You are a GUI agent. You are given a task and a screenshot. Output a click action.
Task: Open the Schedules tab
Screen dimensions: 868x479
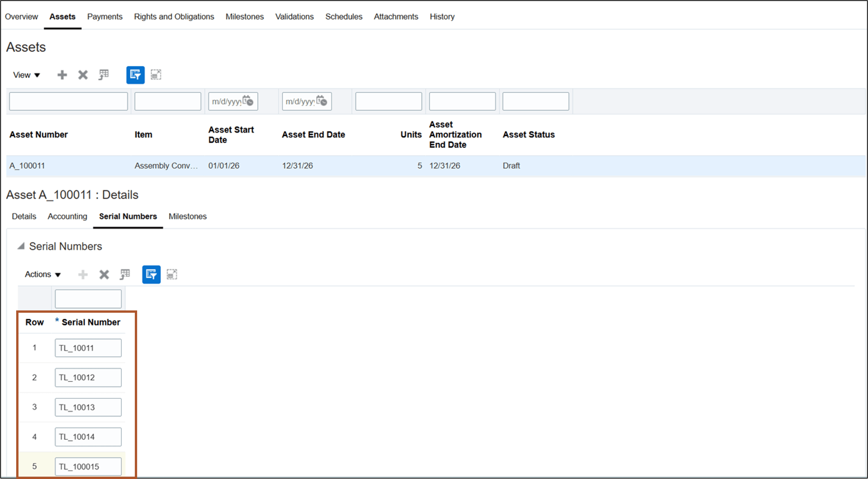pyautogui.click(x=344, y=16)
